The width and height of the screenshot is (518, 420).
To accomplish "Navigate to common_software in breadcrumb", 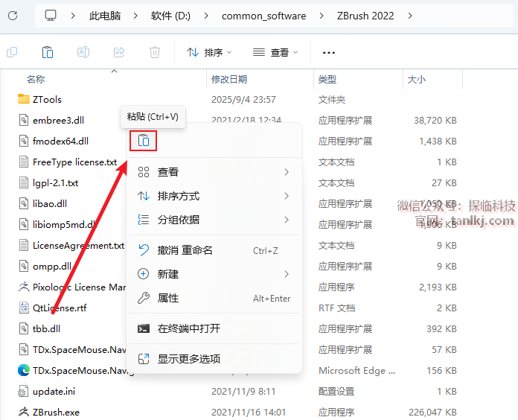I will click(264, 16).
